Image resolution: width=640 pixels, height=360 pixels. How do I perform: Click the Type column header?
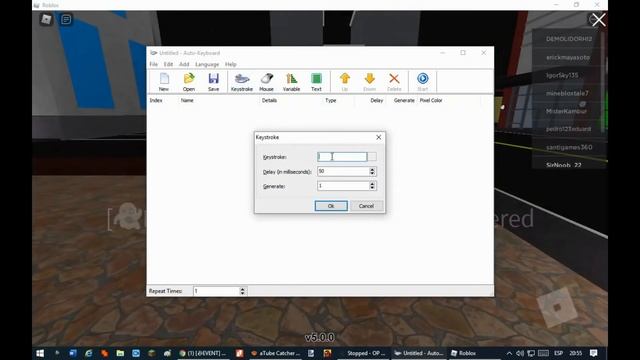[331, 100]
